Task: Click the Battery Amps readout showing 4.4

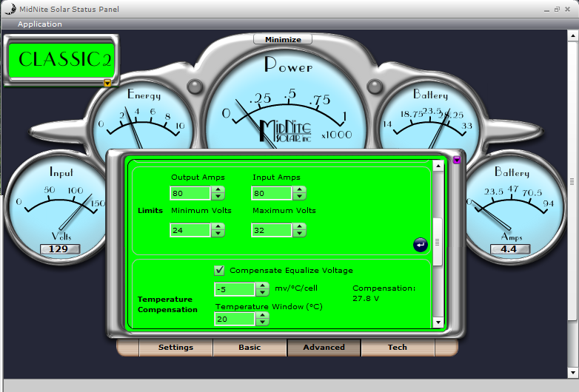Action: coord(509,249)
